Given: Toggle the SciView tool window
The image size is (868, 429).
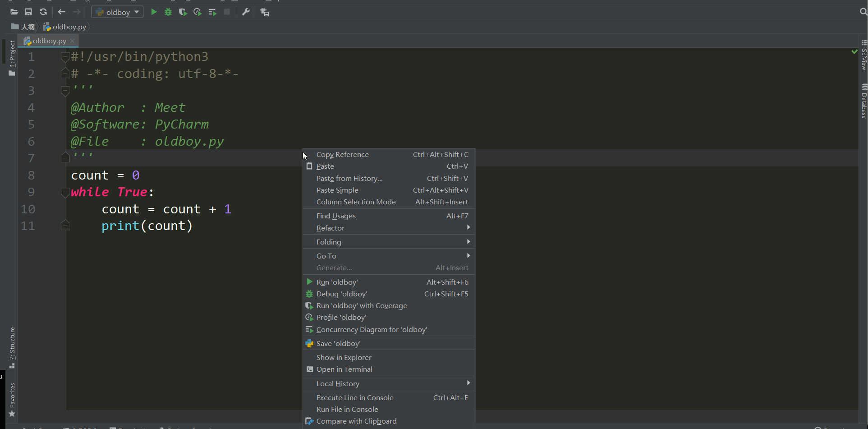Looking at the screenshot, I should point(864,55).
